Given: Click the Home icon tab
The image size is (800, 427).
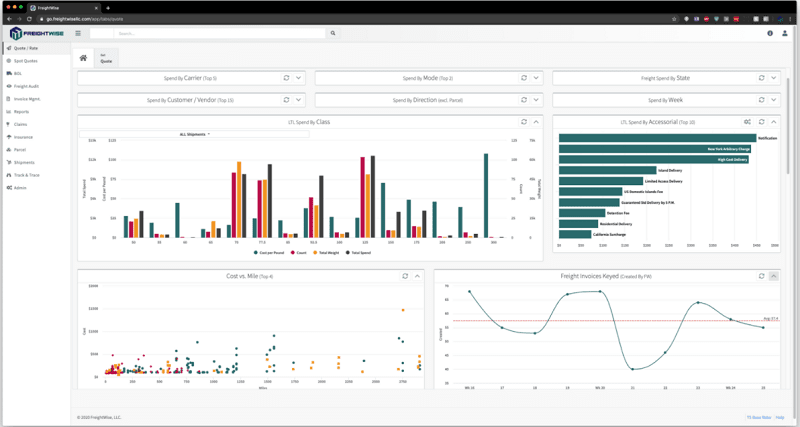Looking at the screenshot, I should 83,58.
